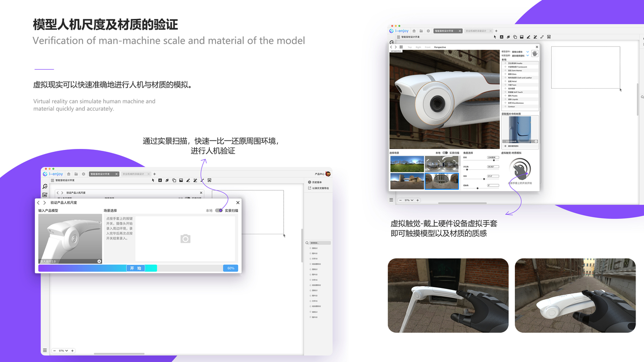Select the highlighted street panorama scene thumbnail

coord(442,181)
